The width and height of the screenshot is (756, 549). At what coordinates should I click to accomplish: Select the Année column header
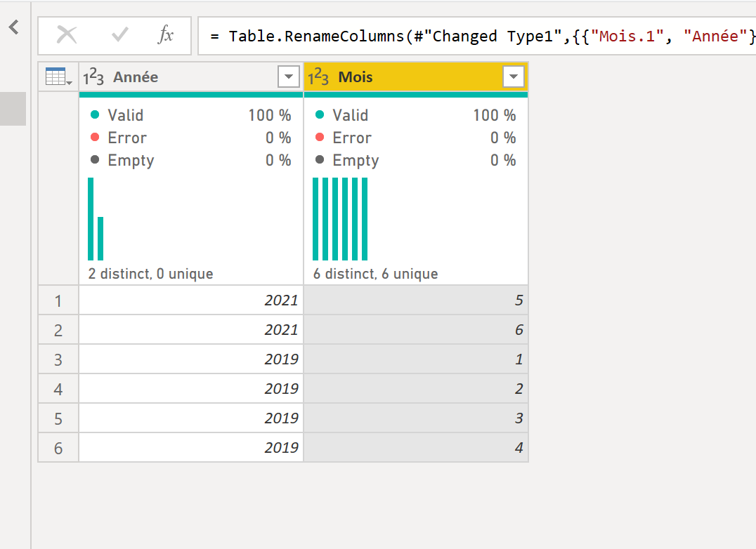pos(191,77)
